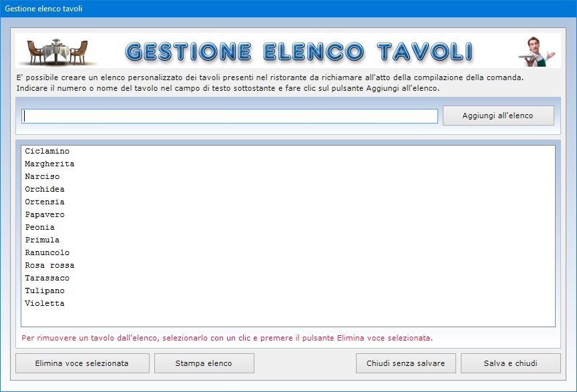Click Elimina voce selezionata button
The height and width of the screenshot is (392, 577).
point(82,363)
